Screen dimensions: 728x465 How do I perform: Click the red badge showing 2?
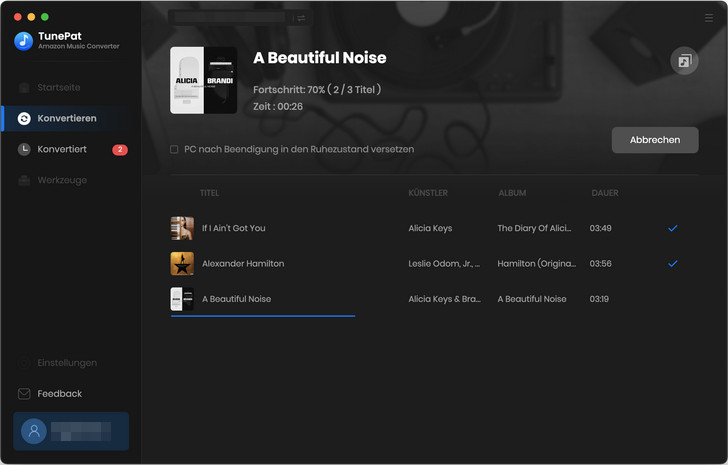pos(120,149)
